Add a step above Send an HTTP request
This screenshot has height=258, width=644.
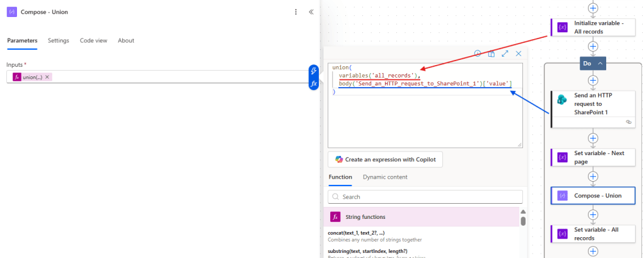(593, 79)
